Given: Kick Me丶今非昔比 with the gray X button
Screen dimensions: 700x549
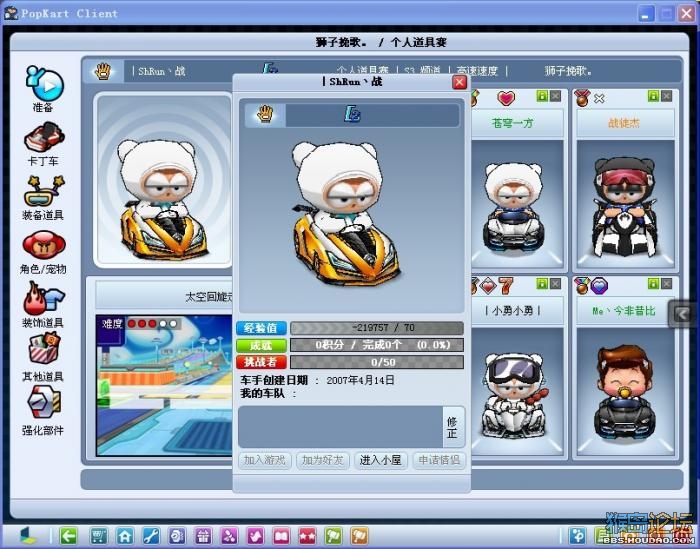Looking at the screenshot, I should point(667,284).
